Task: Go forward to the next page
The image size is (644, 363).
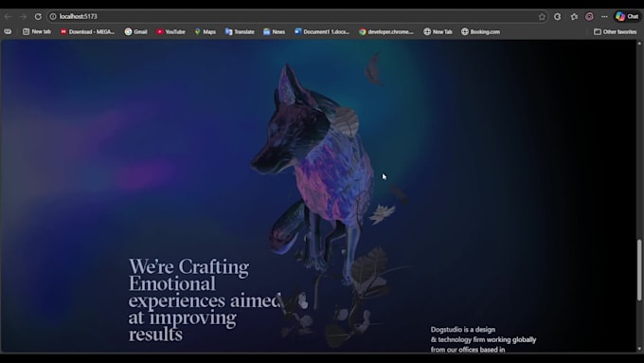Action: tap(23, 16)
